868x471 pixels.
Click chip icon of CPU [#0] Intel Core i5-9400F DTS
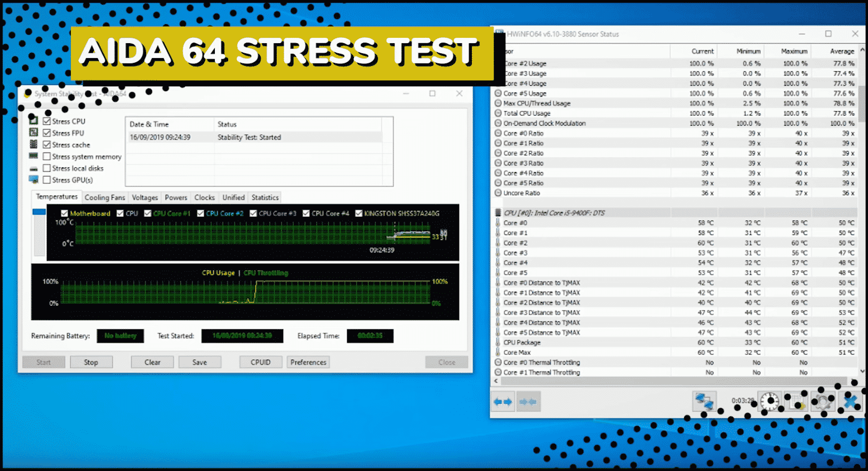[x=499, y=213]
